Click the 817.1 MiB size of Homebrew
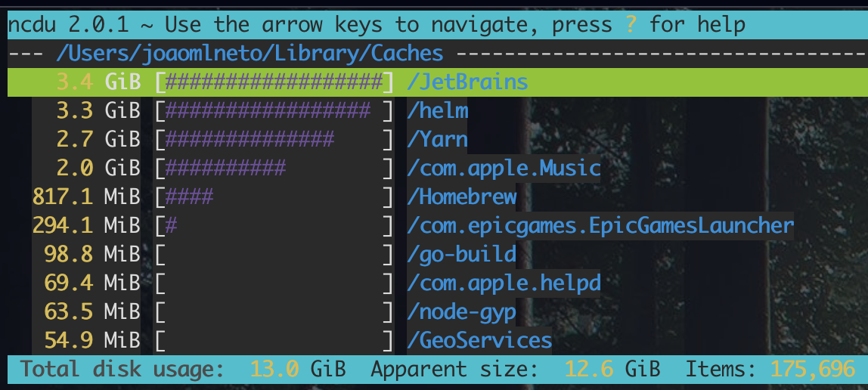 pyautogui.click(x=86, y=197)
